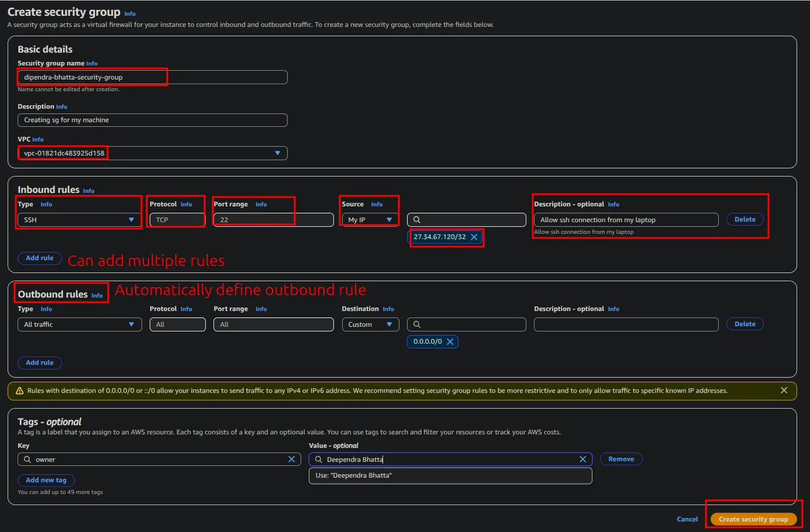Remove the owner tag

point(621,459)
